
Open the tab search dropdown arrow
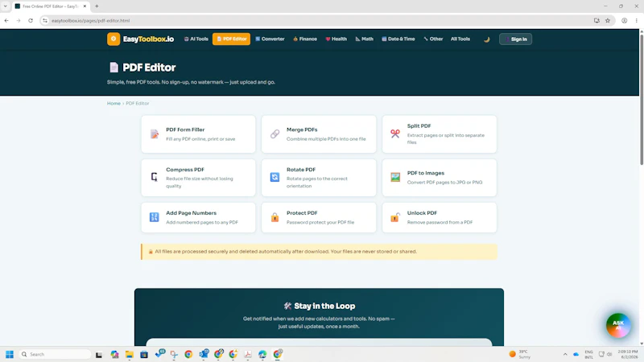pos(6,6)
